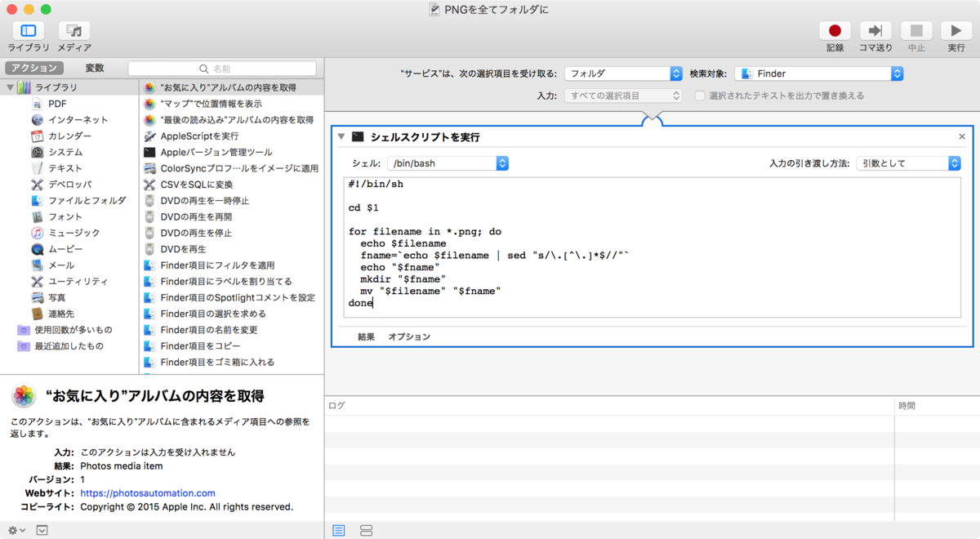Select the PDF library category
980x539 pixels.
coord(57,104)
